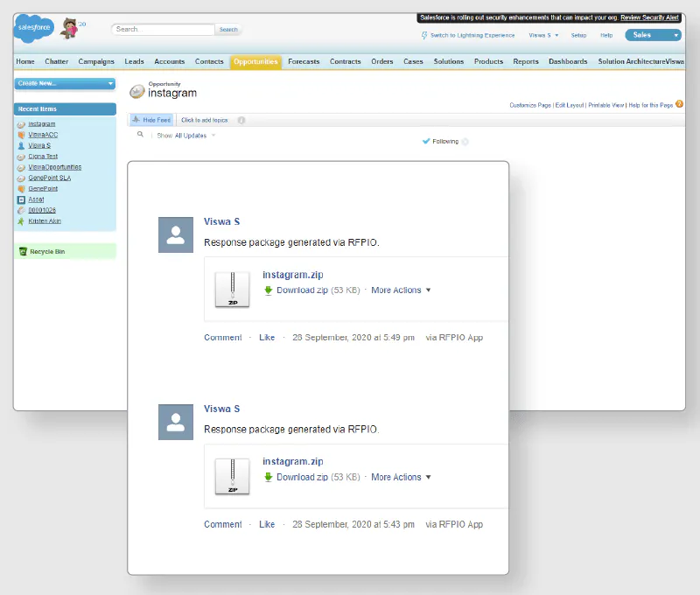The width and height of the screenshot is (700, 595).
Task: Like the 5:49 pm post
Action: pyautogui.click(x=267, y=338)
